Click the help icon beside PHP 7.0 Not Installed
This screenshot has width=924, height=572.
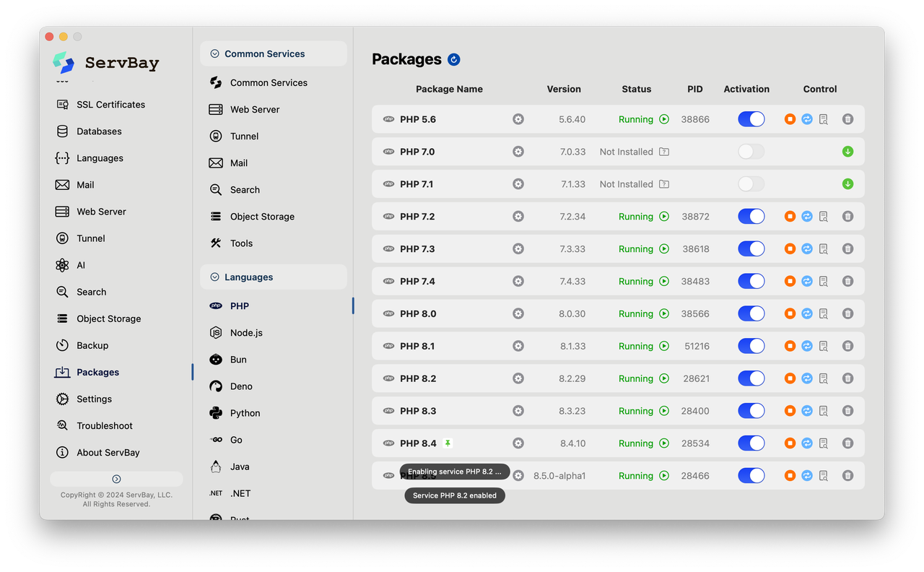point(664,152)
